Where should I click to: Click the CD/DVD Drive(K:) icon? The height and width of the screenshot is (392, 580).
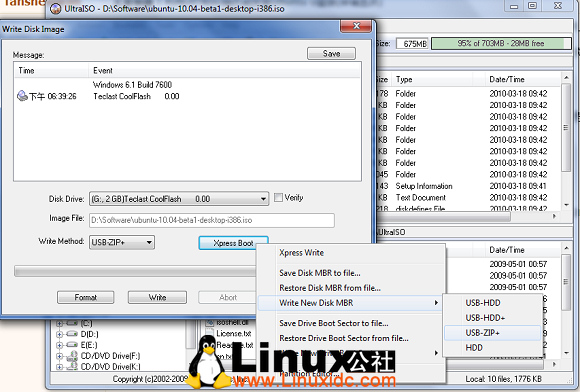click(72, 366)
